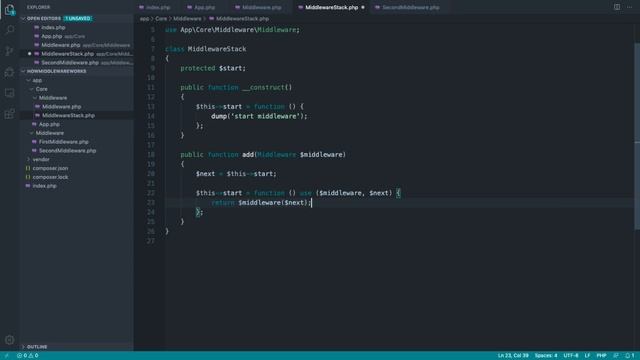Click the 1 UNSAVED badge
640x360 pixels.
tap(78, 18)
